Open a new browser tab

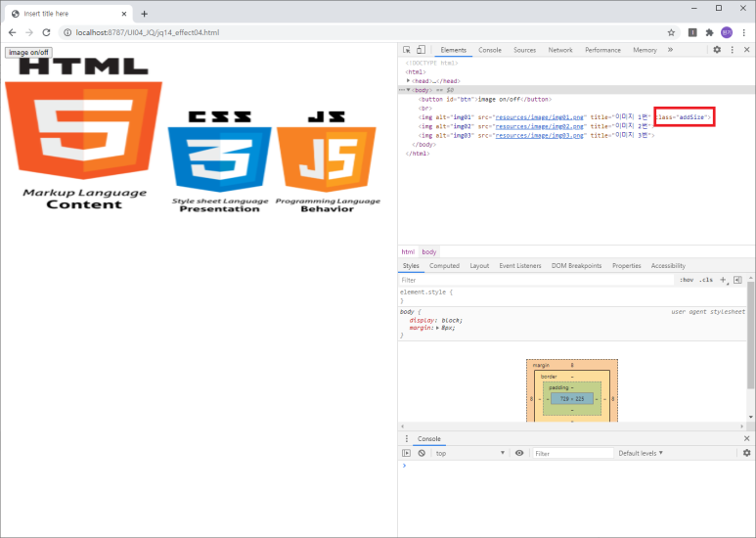pyautogui.click(x=144, y=14)
